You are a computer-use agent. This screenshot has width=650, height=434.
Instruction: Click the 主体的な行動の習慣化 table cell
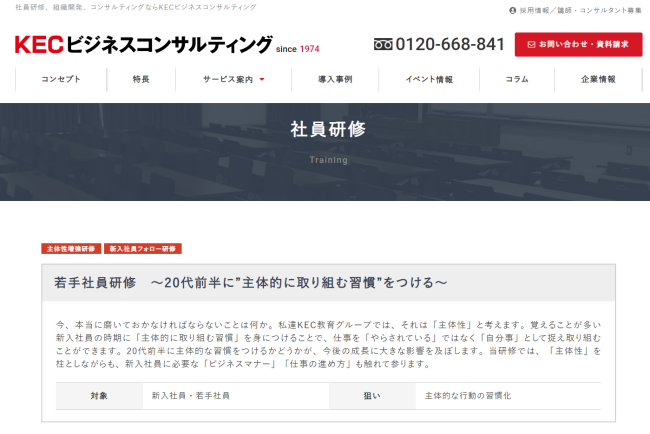coord(508,396)
